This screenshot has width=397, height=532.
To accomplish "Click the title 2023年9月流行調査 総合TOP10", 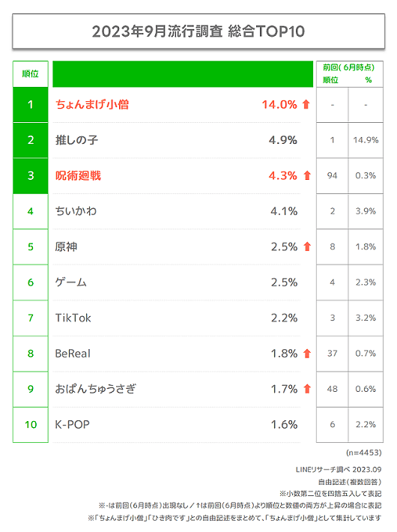I will [x=198, y=31].
